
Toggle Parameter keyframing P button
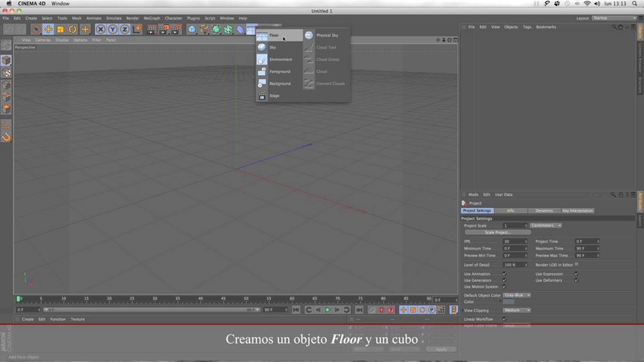tap(431, 310)
